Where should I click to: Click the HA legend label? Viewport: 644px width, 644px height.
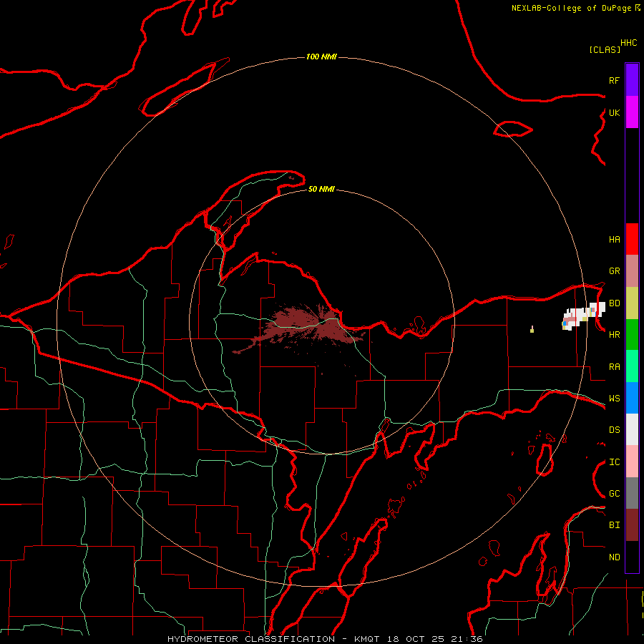(614, 240)
